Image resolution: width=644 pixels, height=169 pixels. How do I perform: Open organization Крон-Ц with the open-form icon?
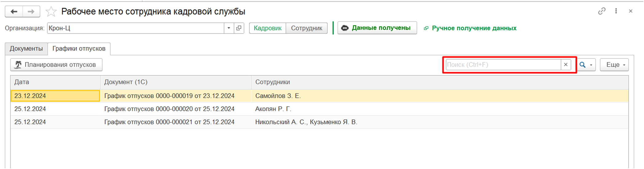tap(239, 28)
